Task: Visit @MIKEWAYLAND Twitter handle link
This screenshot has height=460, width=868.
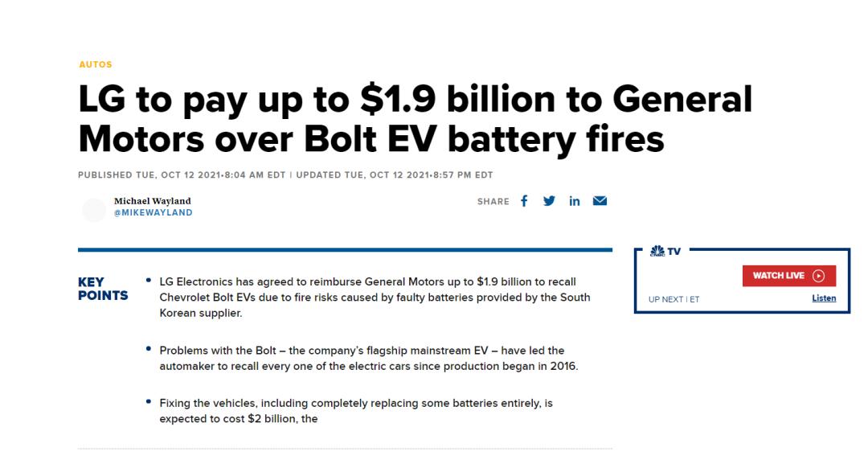Action: click(x=154, y=213)
